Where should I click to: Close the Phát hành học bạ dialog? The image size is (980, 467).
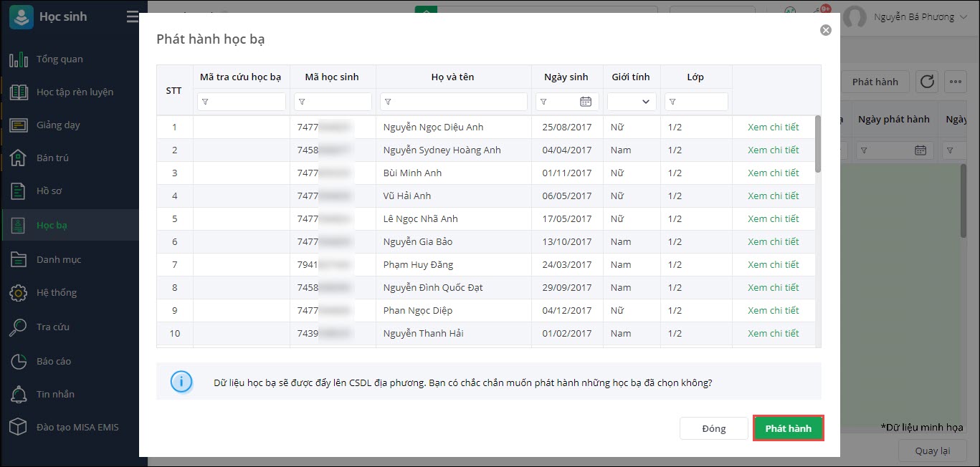click(826, 30)
